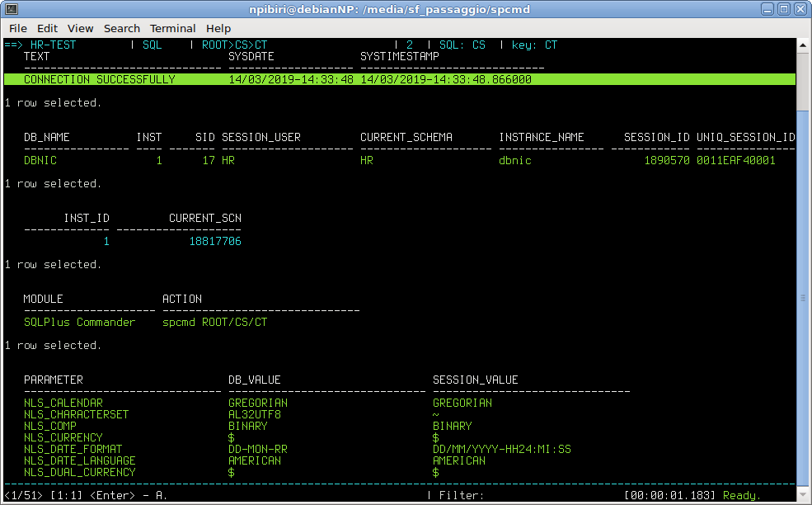Click the HR-TEST connection label

point(52,45)
